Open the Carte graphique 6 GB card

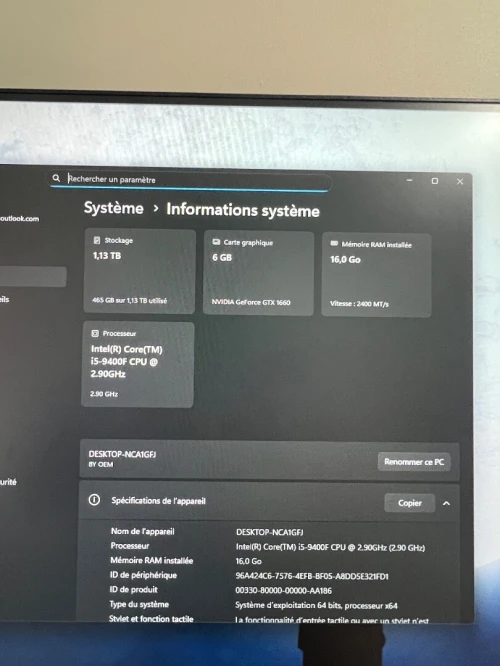[x=258, y=273]
